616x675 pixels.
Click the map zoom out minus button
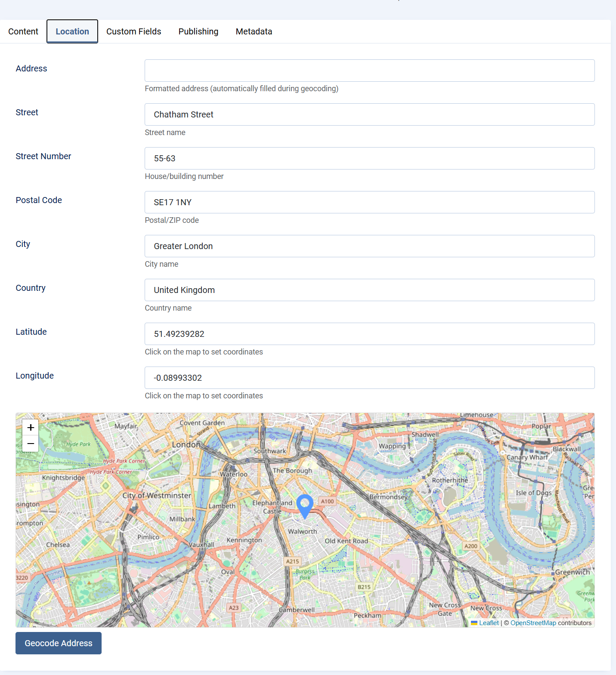[x=31, y=444]
